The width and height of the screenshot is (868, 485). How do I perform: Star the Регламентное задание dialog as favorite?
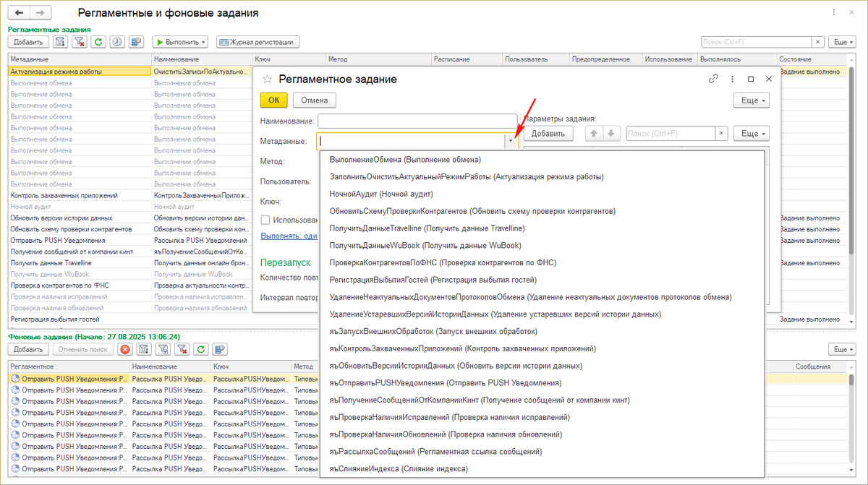coord(267,79)
